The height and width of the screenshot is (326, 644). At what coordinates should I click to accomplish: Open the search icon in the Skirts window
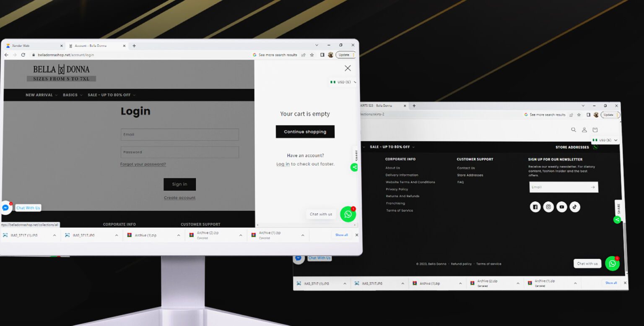click(574, 130)
